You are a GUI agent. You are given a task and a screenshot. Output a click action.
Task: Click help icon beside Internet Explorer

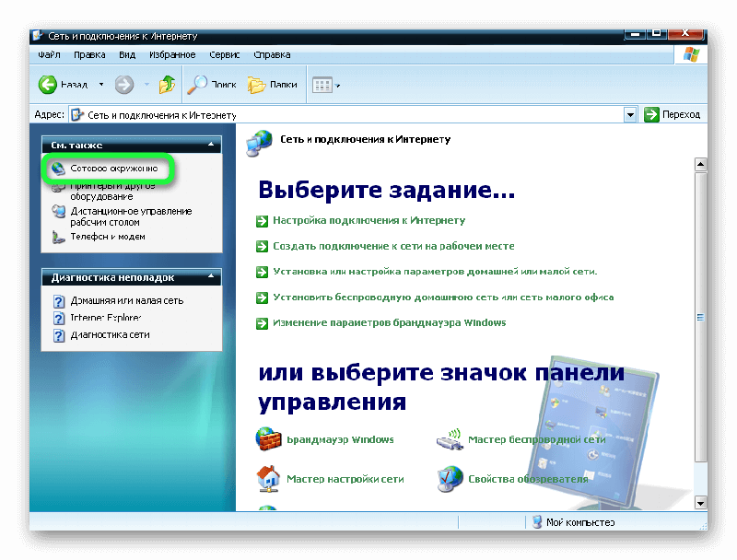tap(59, 319)
